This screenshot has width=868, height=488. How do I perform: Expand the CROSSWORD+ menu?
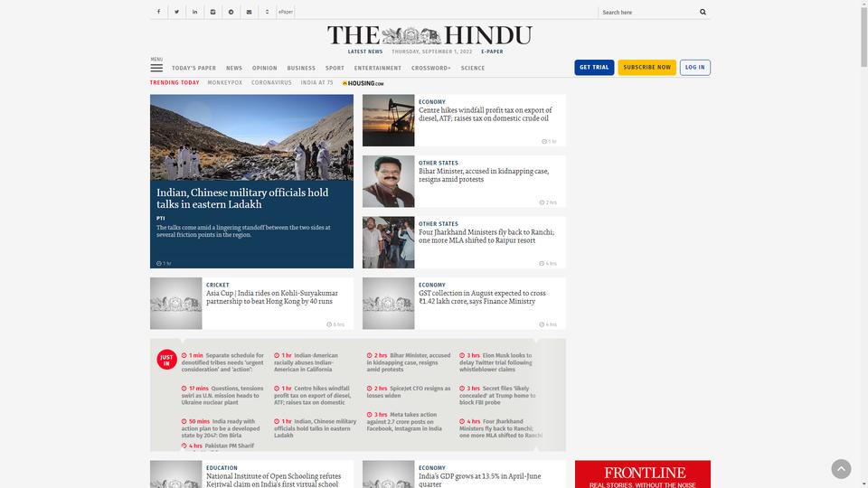pyautogui.click(x=431, y=68)
